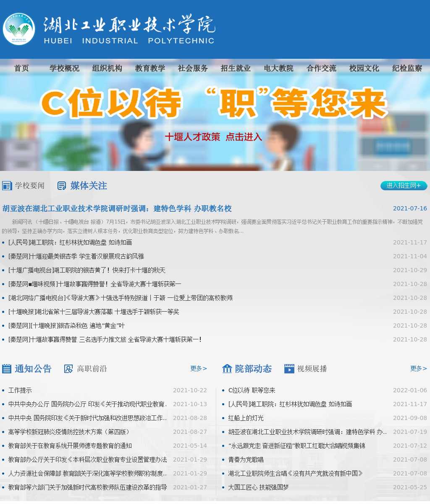Open 本科层次职业教育专业设置管理办法 notice

pyautogui.click(x=88, y=459)
